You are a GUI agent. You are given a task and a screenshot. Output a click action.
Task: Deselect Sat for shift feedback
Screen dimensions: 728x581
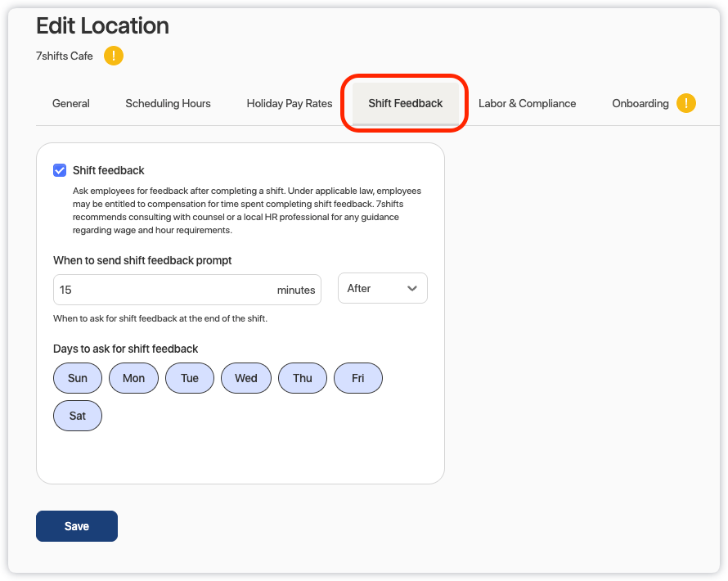[78, 416]
